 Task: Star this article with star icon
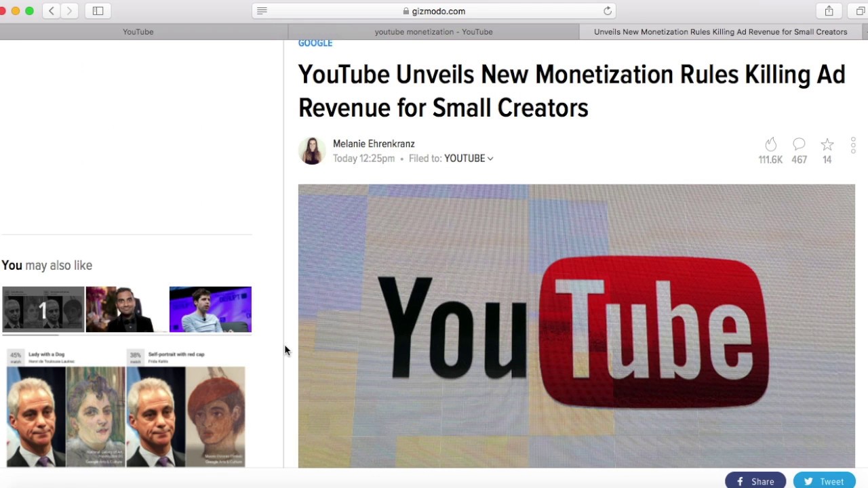(827, 144)
